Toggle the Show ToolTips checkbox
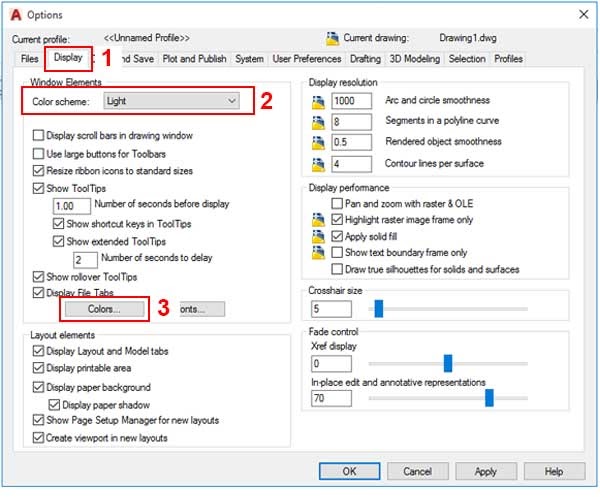 click(x=38, y=188)
